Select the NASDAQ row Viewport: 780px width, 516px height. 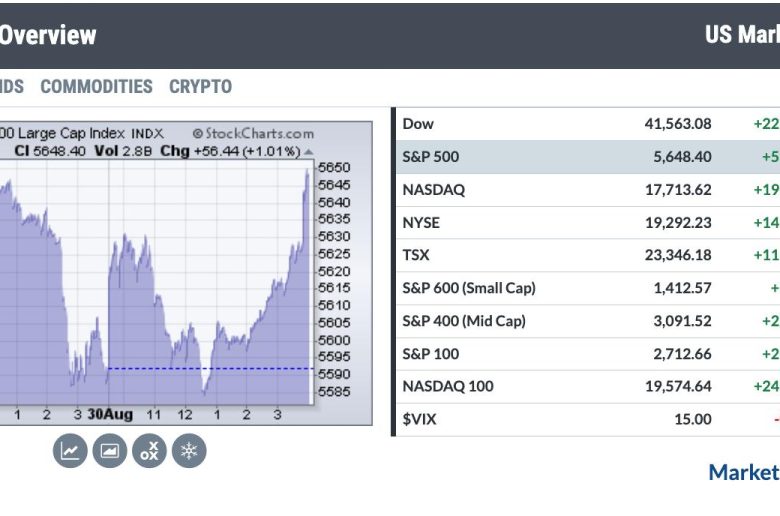point(588,190)
